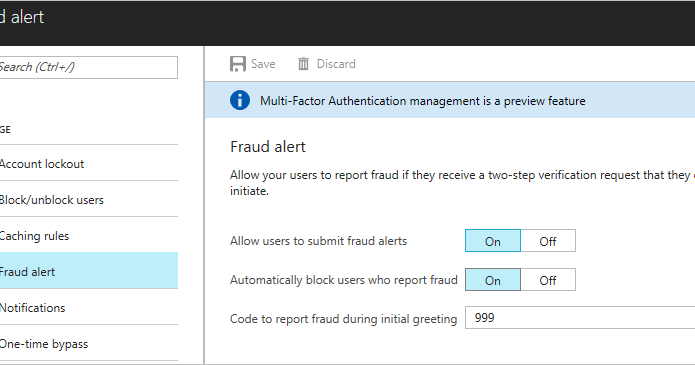Click the Save floppy disk icon
Image resolution: width=695 pixels, height=365 pixels.
[x=238, y=64]
